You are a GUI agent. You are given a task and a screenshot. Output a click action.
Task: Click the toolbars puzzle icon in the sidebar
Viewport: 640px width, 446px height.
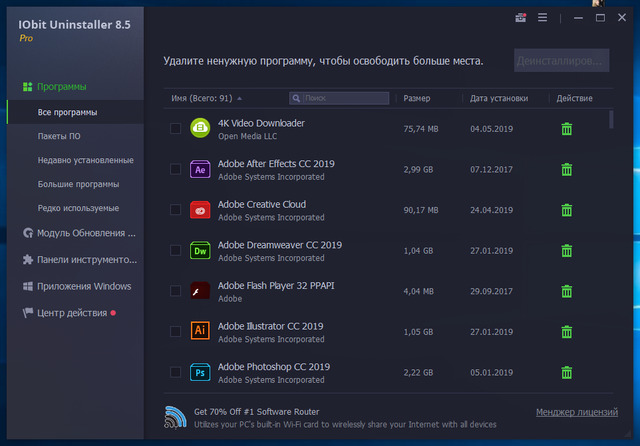pyautogui.click(x=28, y=260)
